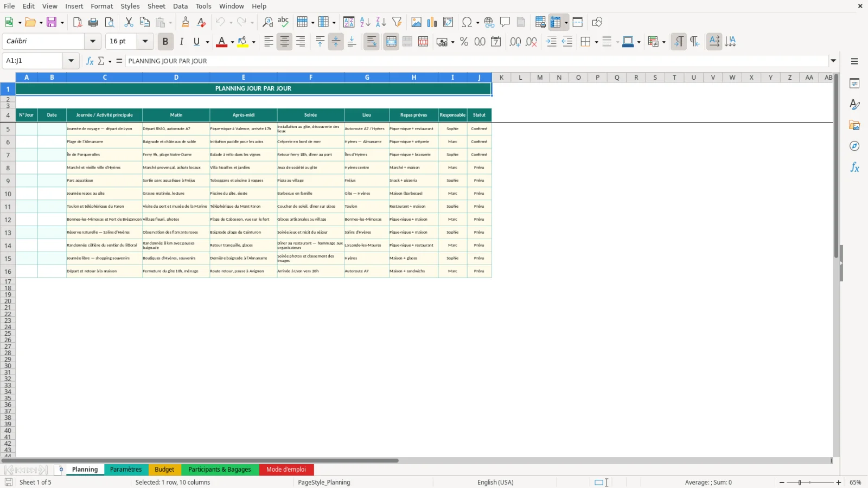The width and height of the screenshot is (868, 488).
Task: Open Borders dropdown arrow
Action: tap(596, 42)
